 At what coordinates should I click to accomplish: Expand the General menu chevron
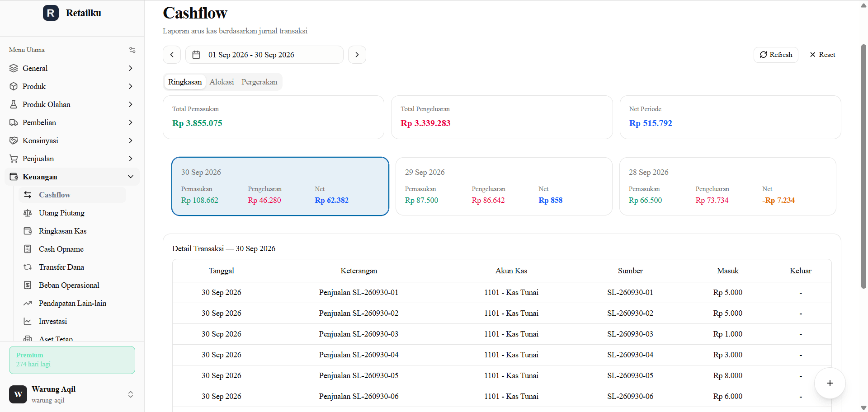[131, 68]
